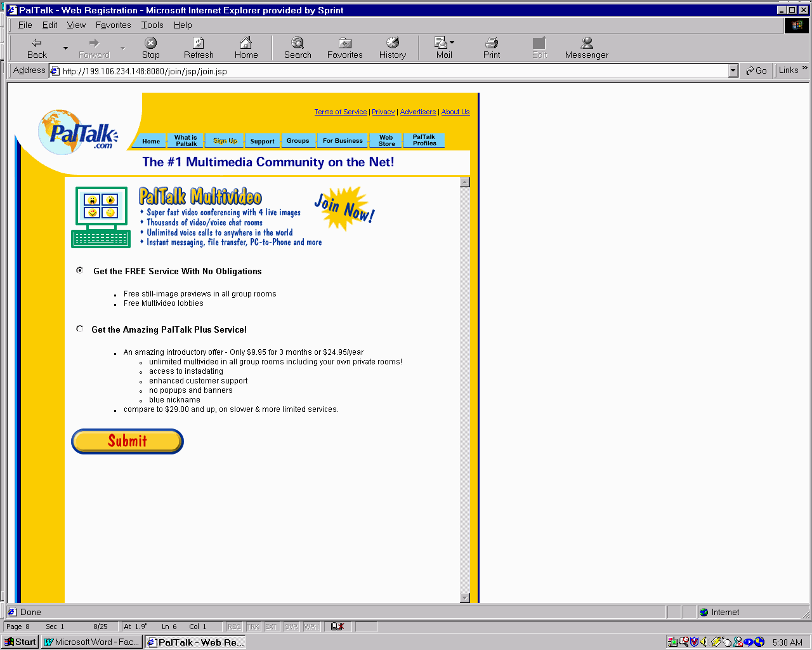Image resolution: width=812 pixels, height=650 pixels.
Task: Click the globe tray icon
Action: coord(759,642)
